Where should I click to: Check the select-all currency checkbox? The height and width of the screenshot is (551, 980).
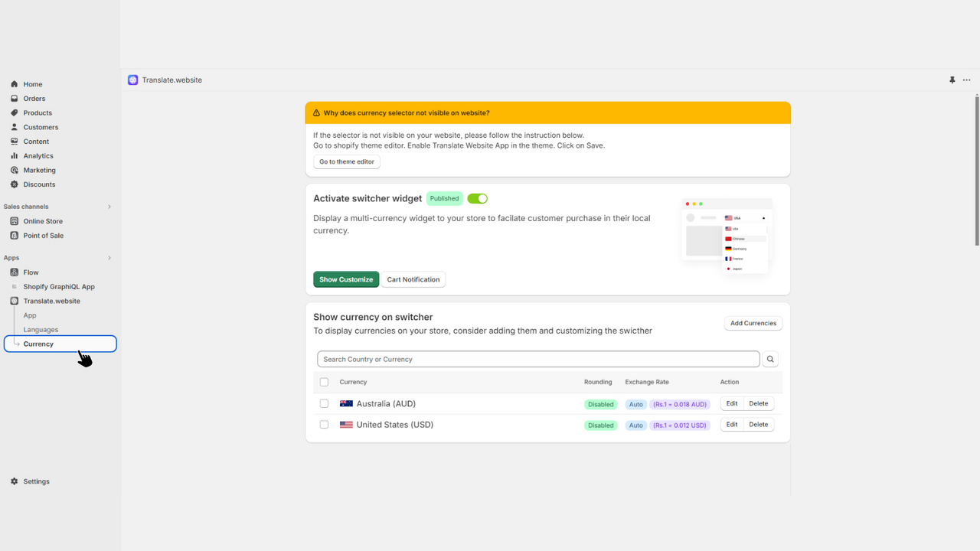pos(324,382)
